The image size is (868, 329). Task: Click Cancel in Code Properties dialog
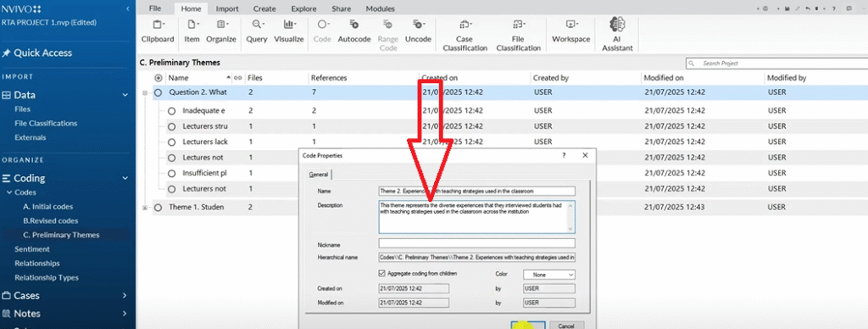(566, 326)
